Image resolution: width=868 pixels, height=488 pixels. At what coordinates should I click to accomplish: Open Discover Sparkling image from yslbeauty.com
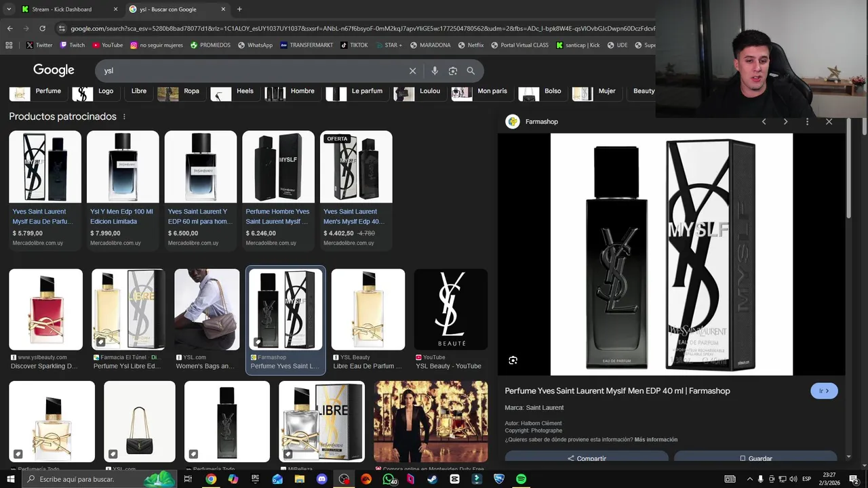coord(45,320)
